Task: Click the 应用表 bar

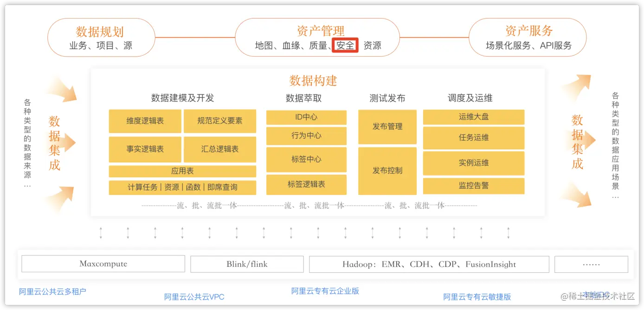Action: (182, 171)
